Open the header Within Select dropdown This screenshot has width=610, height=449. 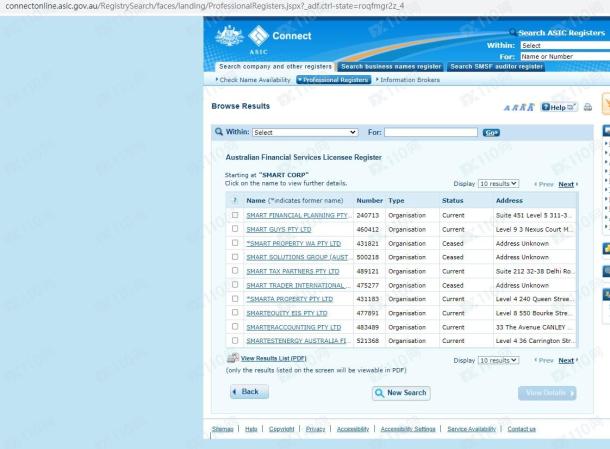[565, 46]
